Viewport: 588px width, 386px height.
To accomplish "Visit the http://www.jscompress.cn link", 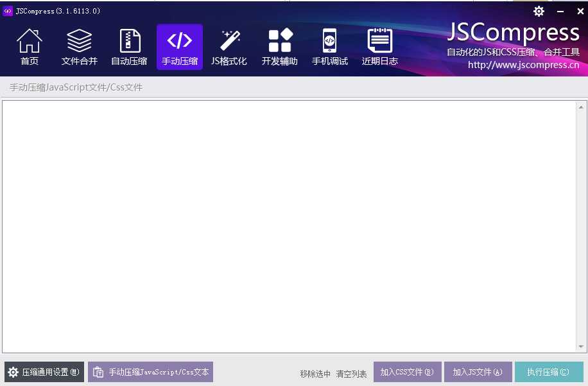I will [524, 65].
